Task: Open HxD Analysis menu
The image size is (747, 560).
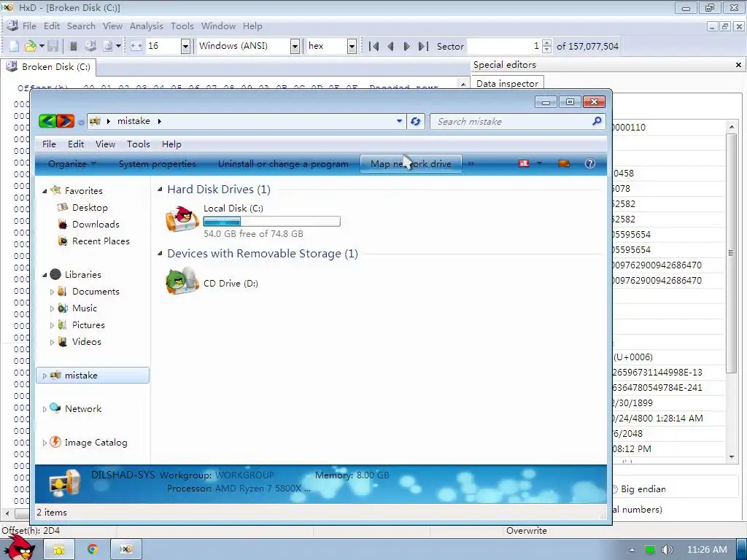Action: coord(146,26)
